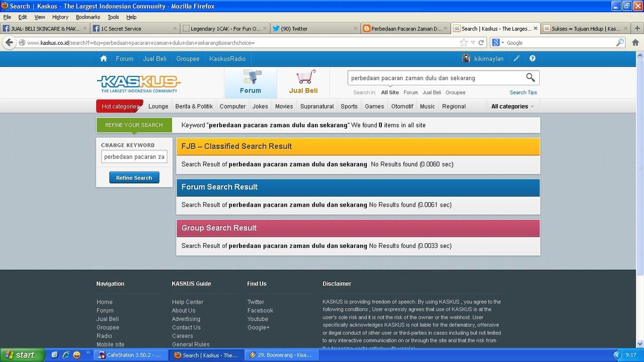Reload the page in the address bar
The width and height of the screenshot is (644, 362).
pyautogui.click(x=481, y=43)
